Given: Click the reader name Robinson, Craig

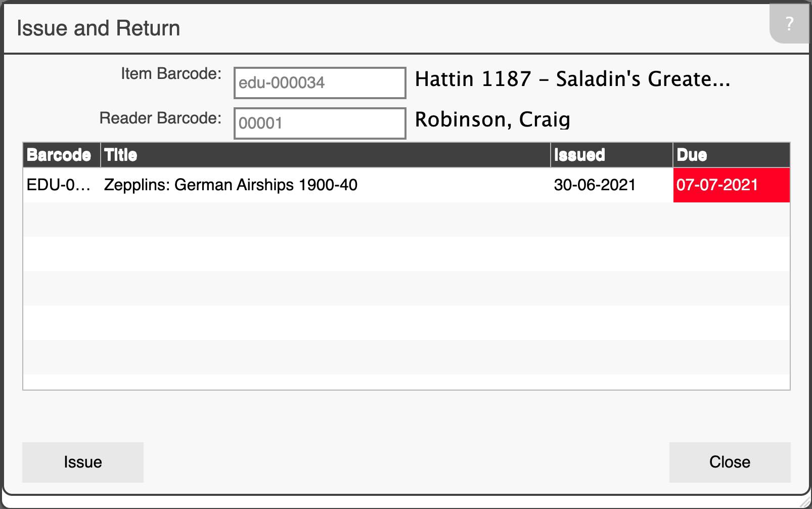Looking at the screenshot, I should [x=492, y=120].
